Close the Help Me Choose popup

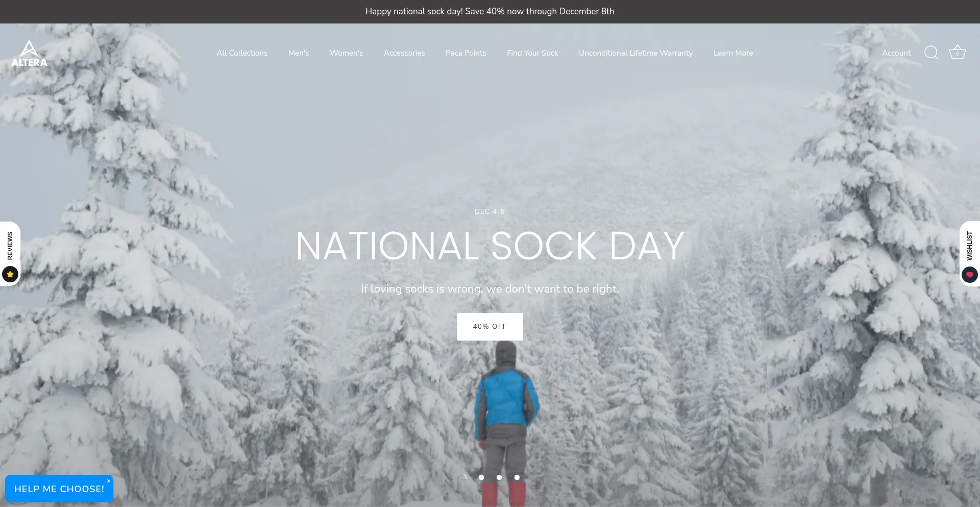(x=109, y=481)
